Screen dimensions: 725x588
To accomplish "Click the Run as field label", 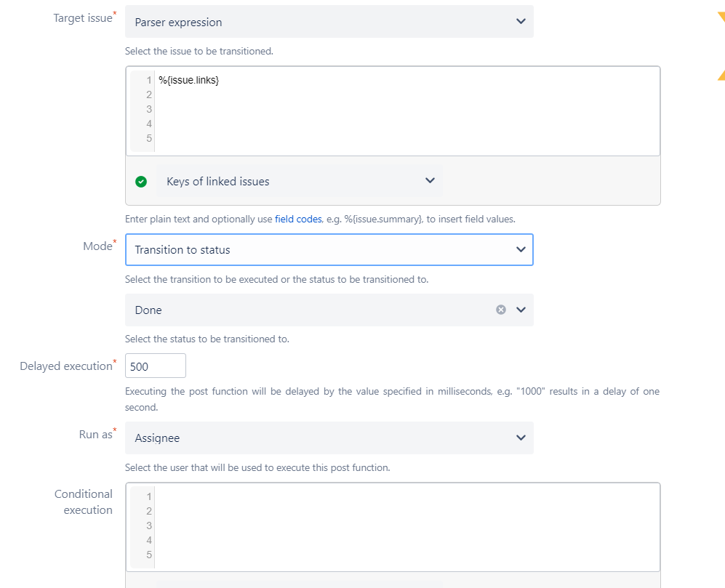I will (95, 435).
